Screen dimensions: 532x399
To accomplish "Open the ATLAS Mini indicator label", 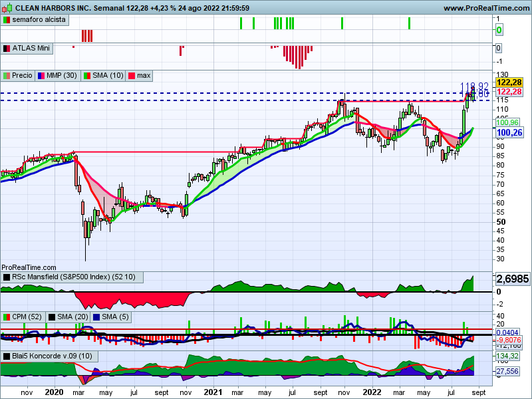I will coord(27,48).
